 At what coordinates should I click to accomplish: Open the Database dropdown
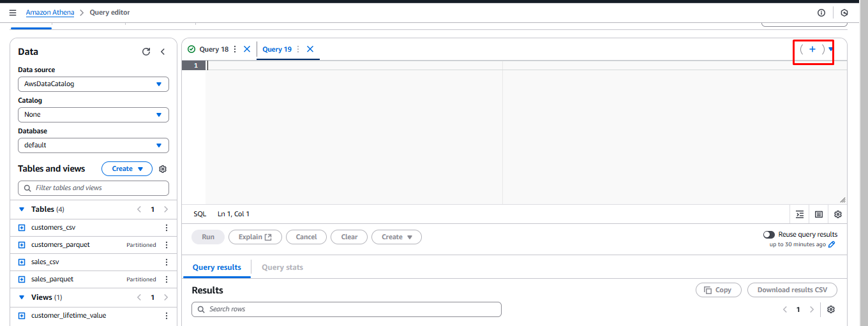93,145
